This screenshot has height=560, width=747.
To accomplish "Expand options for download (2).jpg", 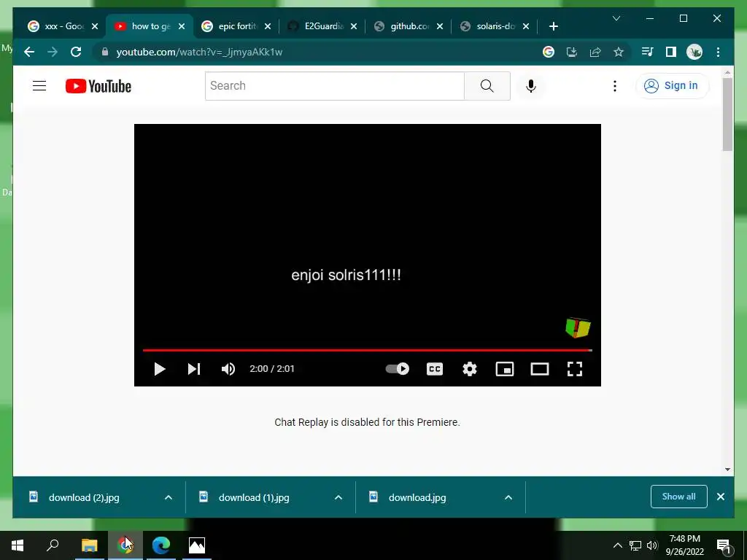I will coord(169,497).
